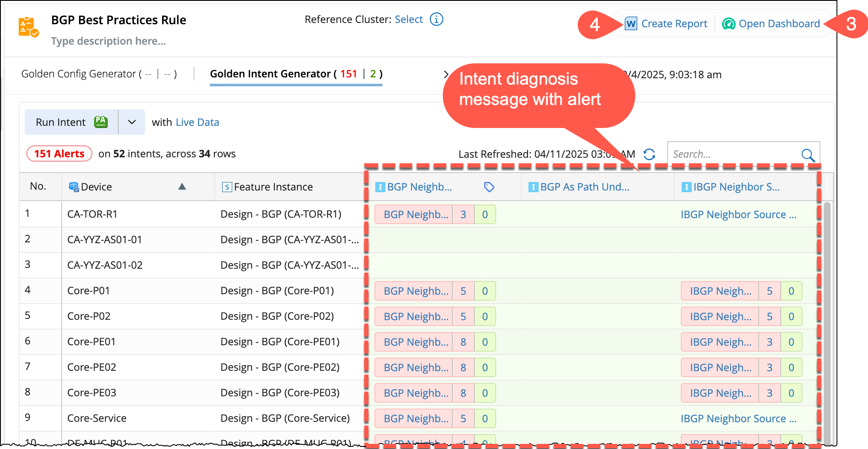Viewport: 868px width, 449px height.
Task: Click Core-P02 IBGP Neigh... alert badge
Action: 741,316
